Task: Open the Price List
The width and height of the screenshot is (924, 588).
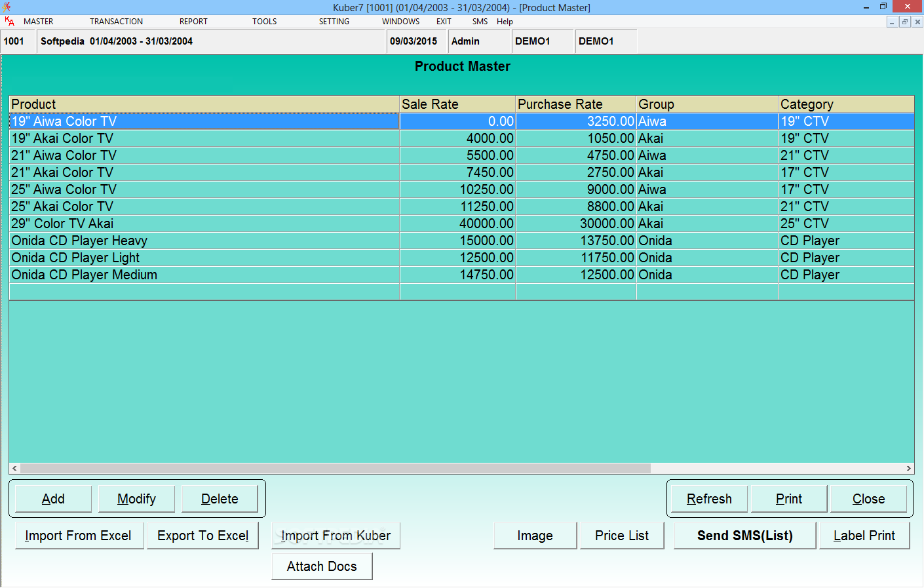Action: tap(622, 536)
